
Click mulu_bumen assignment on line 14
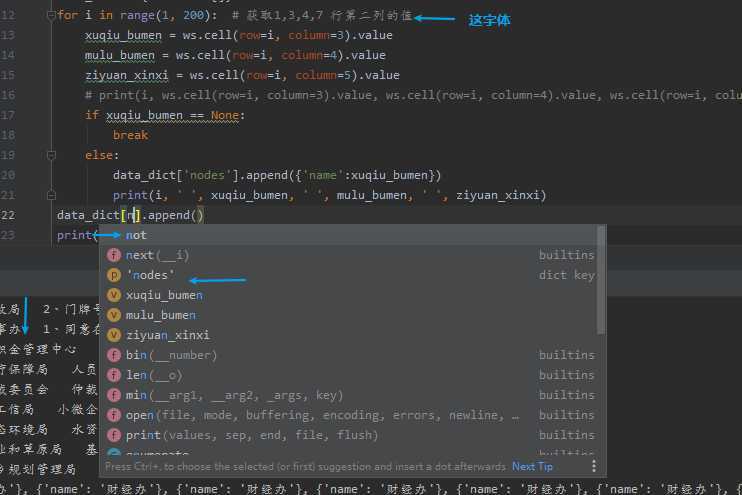click(x=235, y=55)
